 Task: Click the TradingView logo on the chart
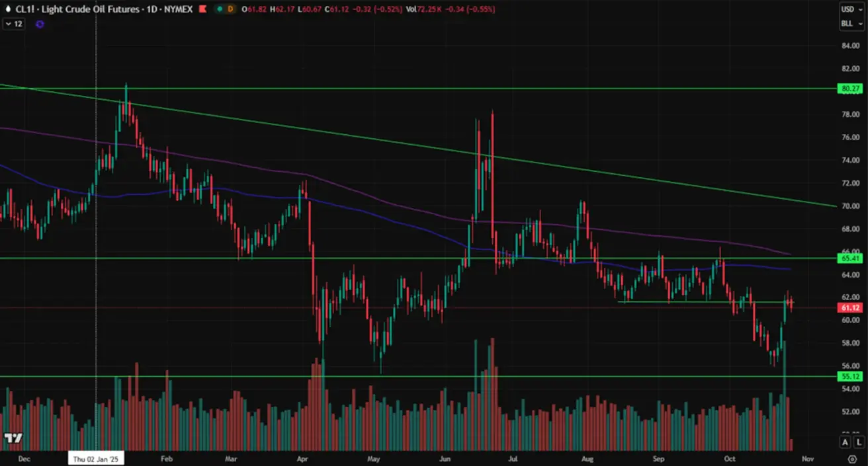click(x=13, y=438)
